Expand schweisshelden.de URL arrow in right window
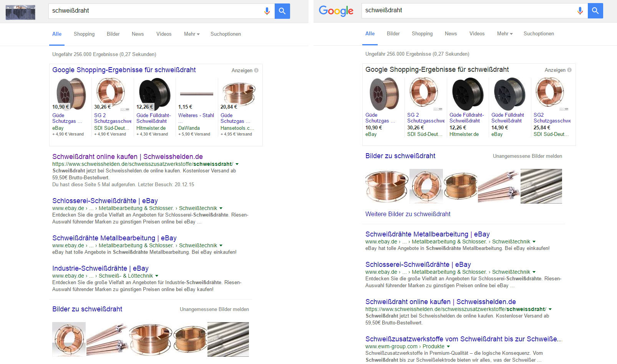Image resolution: width=617 pixels, height=364 pixels. 550,309
